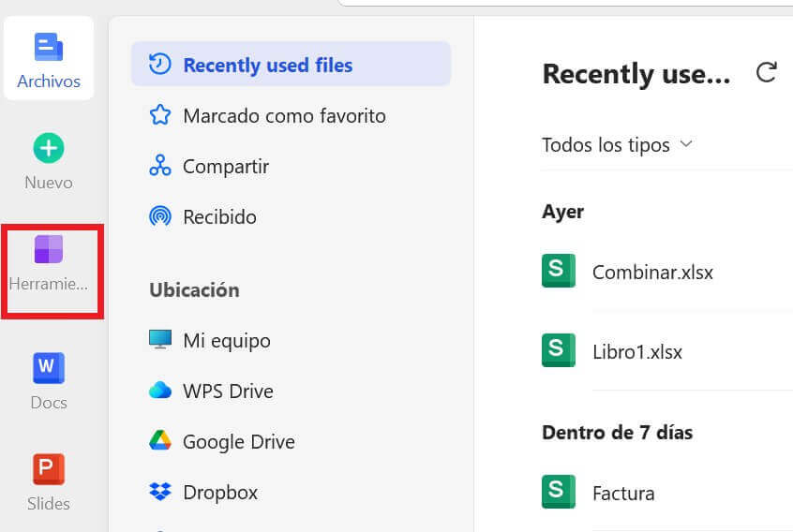Select the Recently used files entry
Viewport: 793px width, 532px height.
click(x=291, y=65)
